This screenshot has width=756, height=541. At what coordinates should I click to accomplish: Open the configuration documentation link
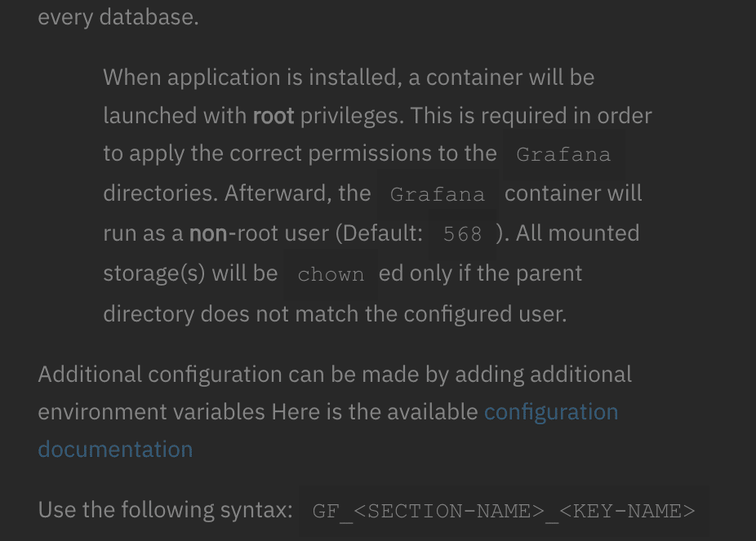tap(551, 413)
